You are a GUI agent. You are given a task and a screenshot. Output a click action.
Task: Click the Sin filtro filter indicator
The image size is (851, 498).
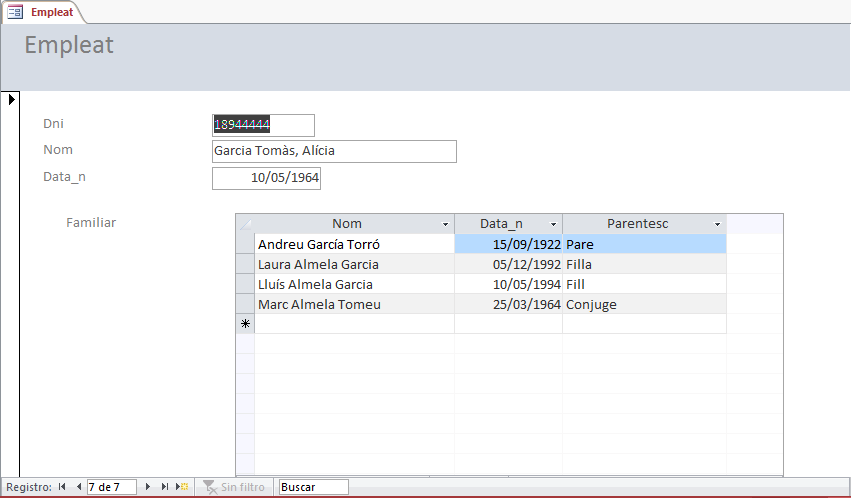coord(234,487)
